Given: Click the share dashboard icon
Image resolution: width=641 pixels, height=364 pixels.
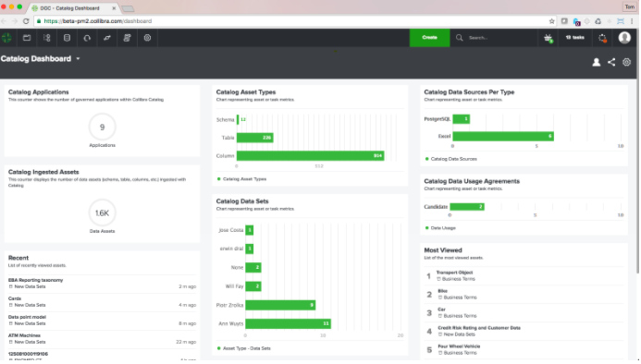Looking at the screenshot, I should (611, 62).
